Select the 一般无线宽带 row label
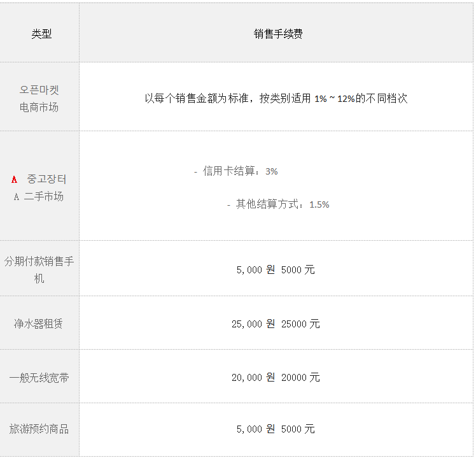476x458 pixels. [39, 378]
